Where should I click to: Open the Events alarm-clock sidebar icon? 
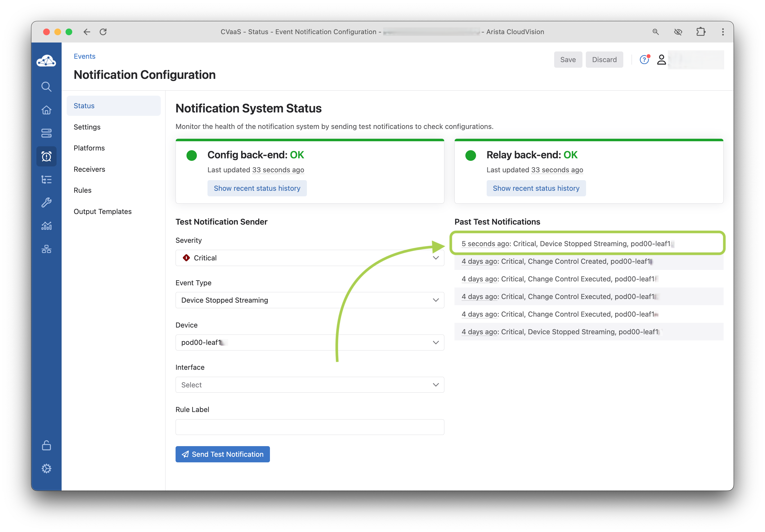pos(46,156)
